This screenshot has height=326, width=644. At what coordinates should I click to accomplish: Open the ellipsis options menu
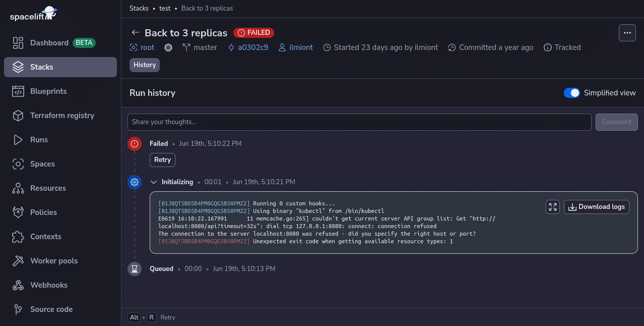(x=627, y=32)
